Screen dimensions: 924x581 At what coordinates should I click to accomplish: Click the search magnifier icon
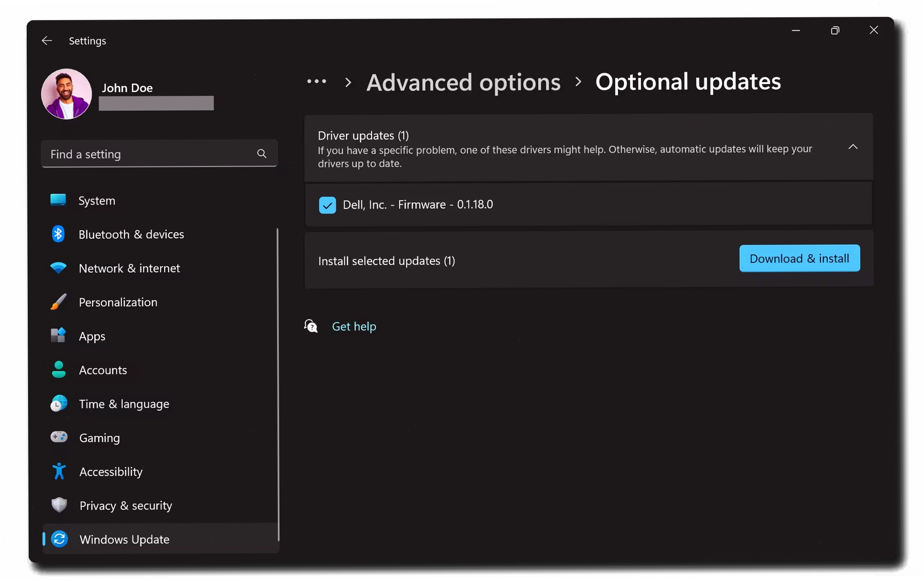pos(262,153)
